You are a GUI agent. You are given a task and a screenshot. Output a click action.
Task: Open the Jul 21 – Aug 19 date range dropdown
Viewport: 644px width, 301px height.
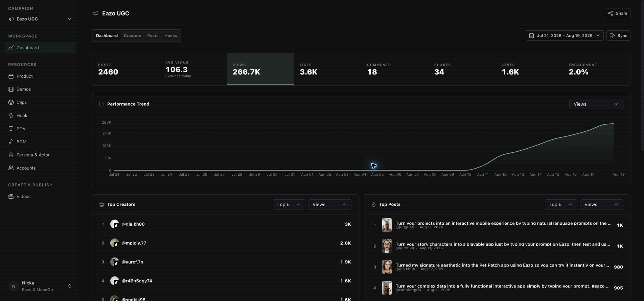click(x=565, y=35)
